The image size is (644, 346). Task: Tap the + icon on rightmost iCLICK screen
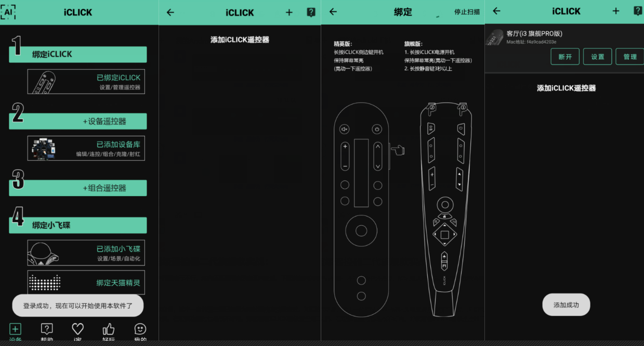pos(615,11)
